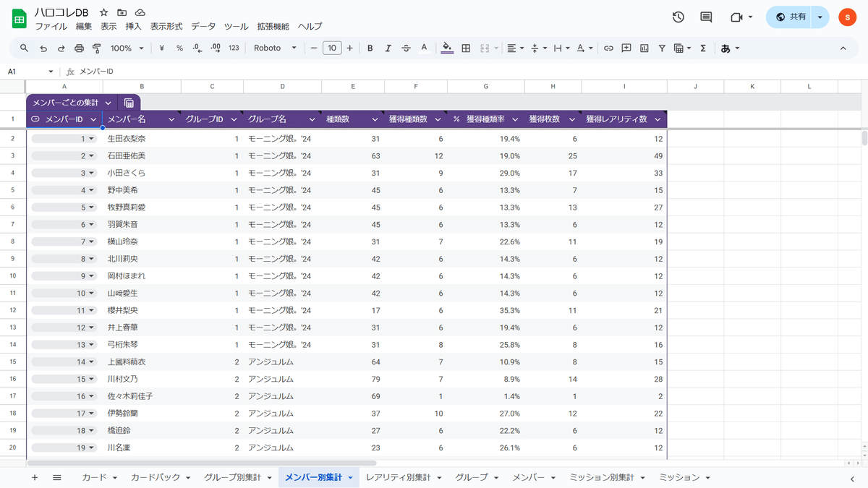Open text wrapping dropdown
The image size is (868, 488).
click(x=561, y=48)
